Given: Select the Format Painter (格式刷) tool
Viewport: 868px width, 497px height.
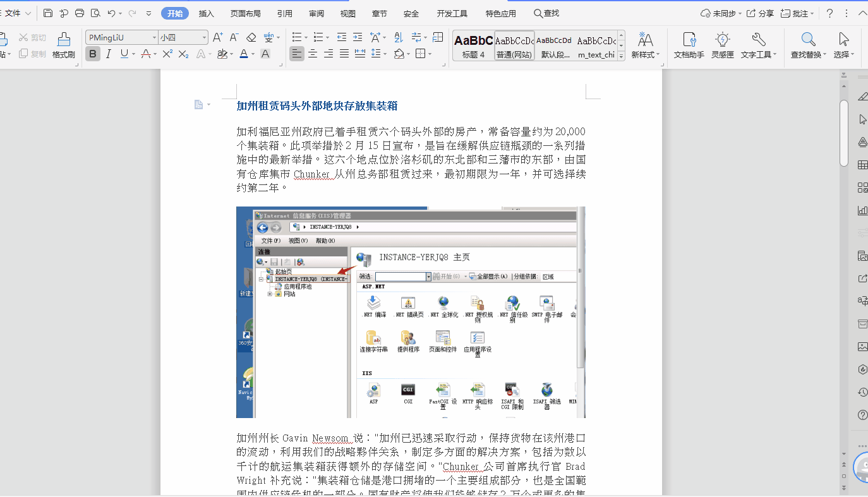Looking at the screenshot, I should click(x=64, y=46).
